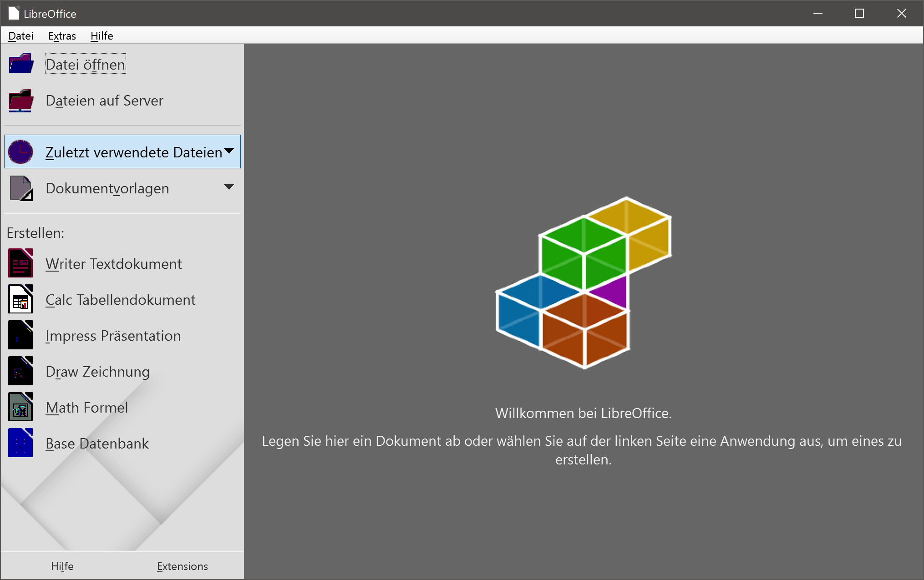Click the clock icon for recent files
This screenshot has height=580, width=924.
[21, 152]
